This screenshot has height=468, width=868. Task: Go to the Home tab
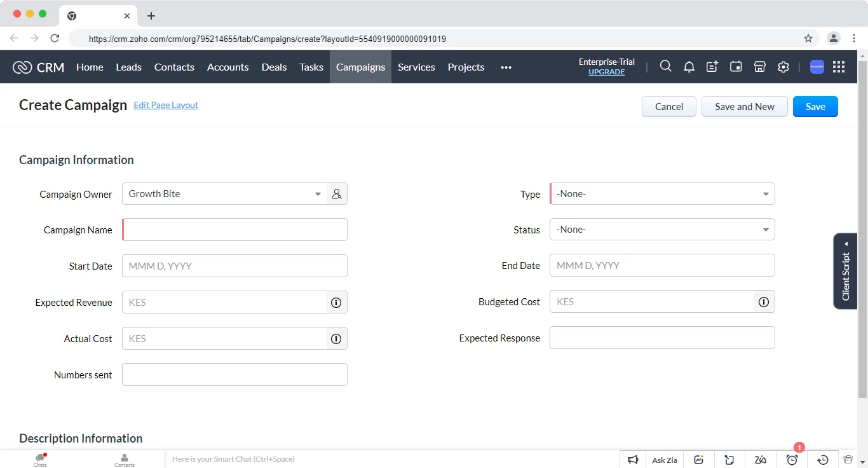click(90, 67)
